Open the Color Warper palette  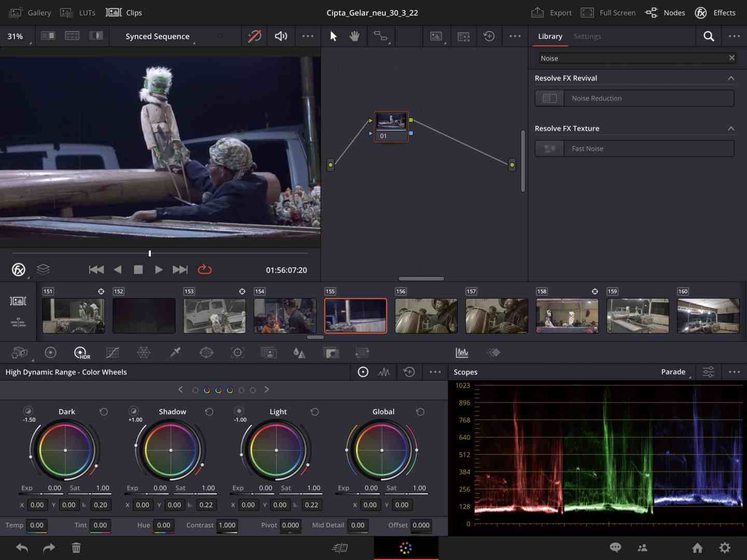(144, 353)
